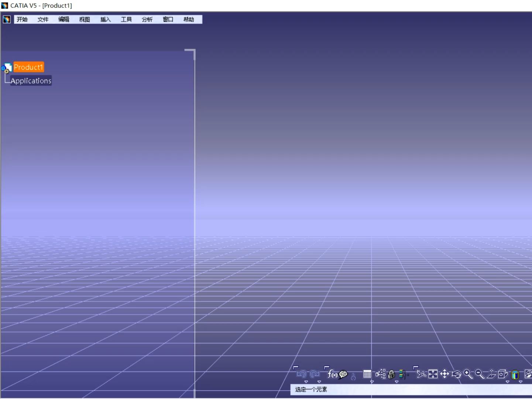The image size is (532, 399).
Task: Select the Product1 tree node
Action: [29, 67]
